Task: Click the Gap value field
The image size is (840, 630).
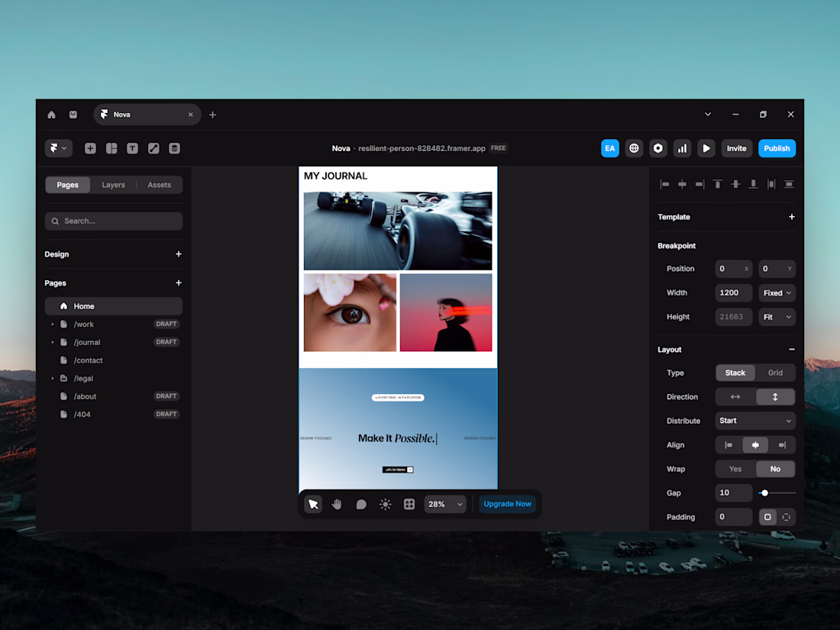Action: click(734, 493)
